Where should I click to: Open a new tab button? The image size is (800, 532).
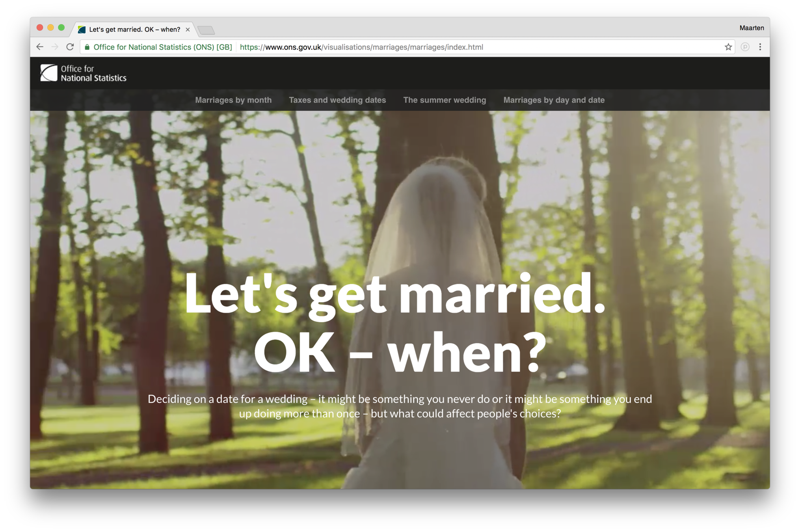pyautogui.click(x=206, y=30)
